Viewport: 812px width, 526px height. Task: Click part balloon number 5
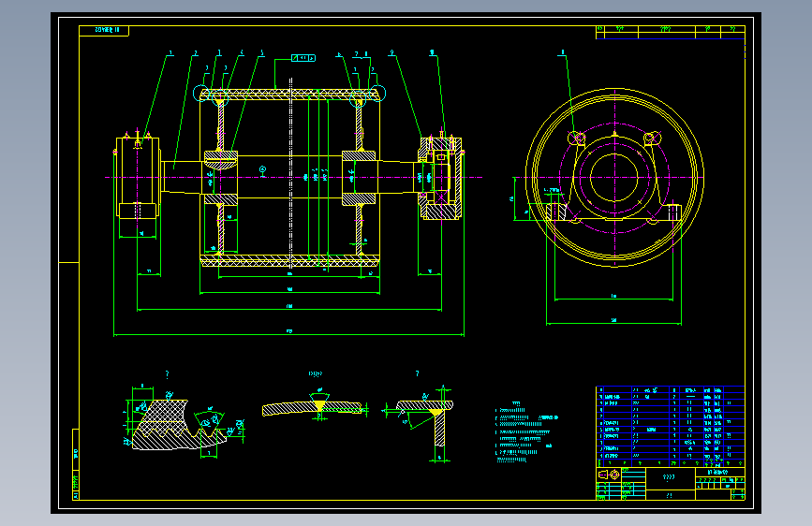261,52
